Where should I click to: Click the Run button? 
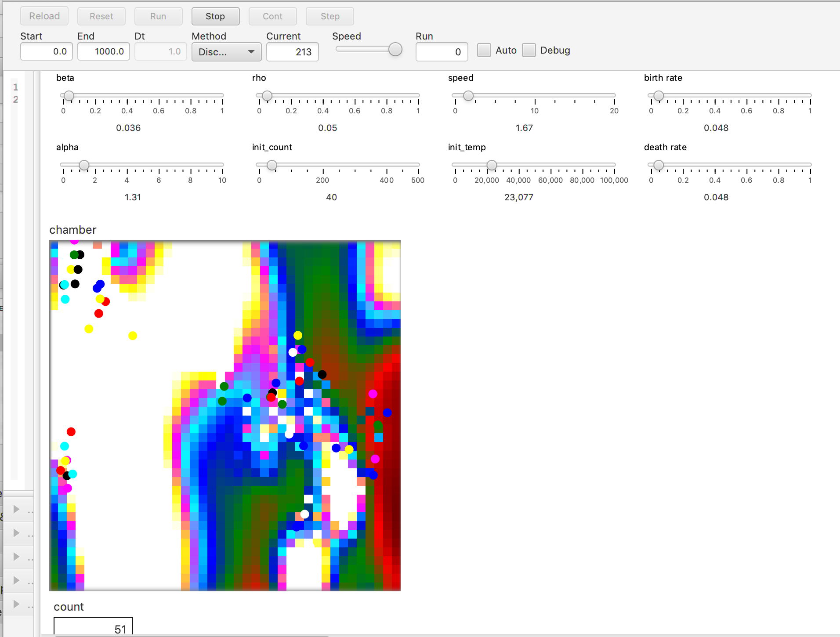coord(158,16)
